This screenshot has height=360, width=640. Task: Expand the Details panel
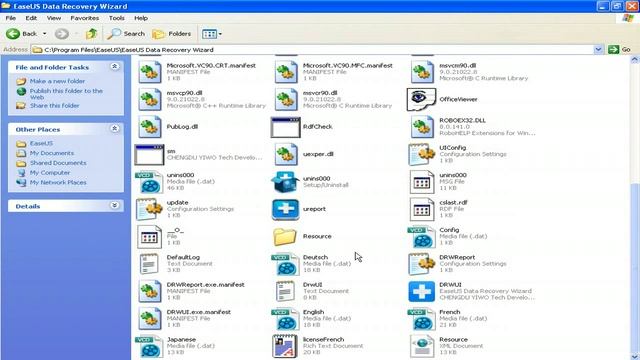115,205
